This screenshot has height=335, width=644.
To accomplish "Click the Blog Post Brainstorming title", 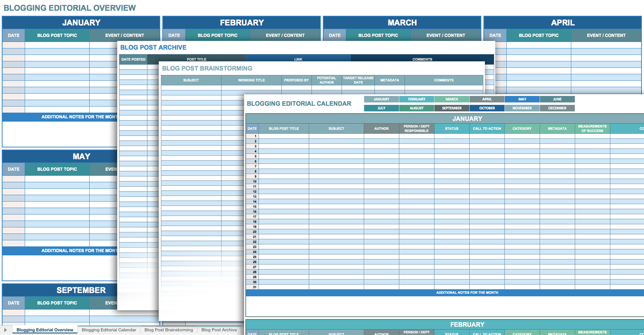I will [207, 68].
